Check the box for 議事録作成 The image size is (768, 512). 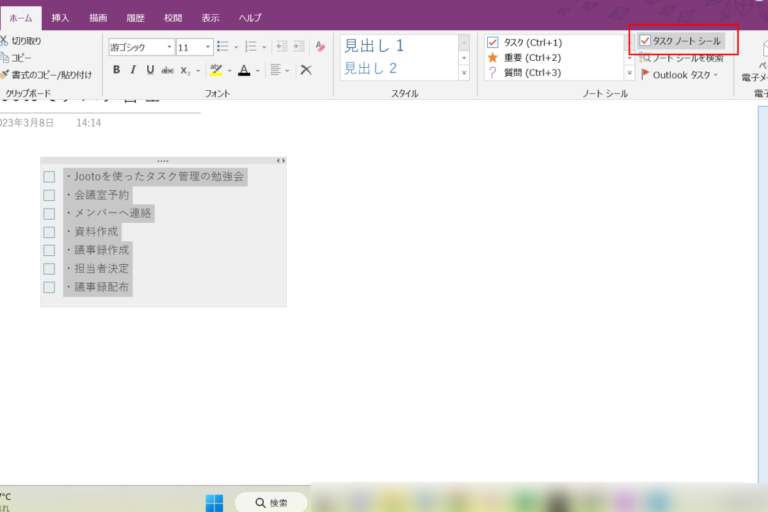tap(49, 250)
